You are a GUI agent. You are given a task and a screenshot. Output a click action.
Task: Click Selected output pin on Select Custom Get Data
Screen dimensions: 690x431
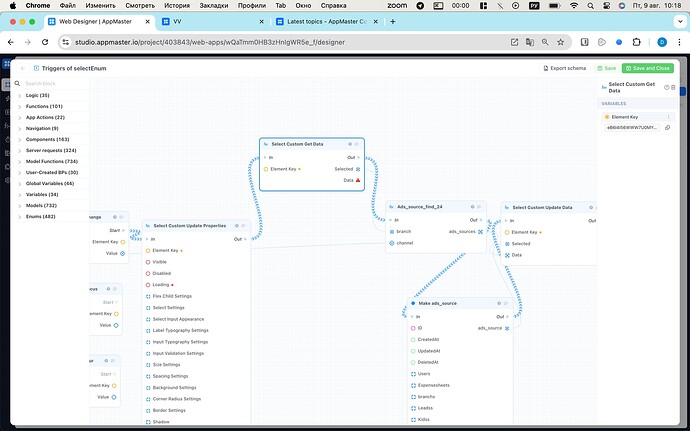358,169
